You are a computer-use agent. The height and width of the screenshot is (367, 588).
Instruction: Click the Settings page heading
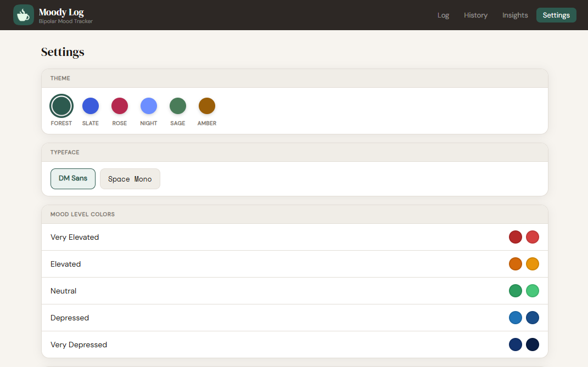(x=62, y=52)
